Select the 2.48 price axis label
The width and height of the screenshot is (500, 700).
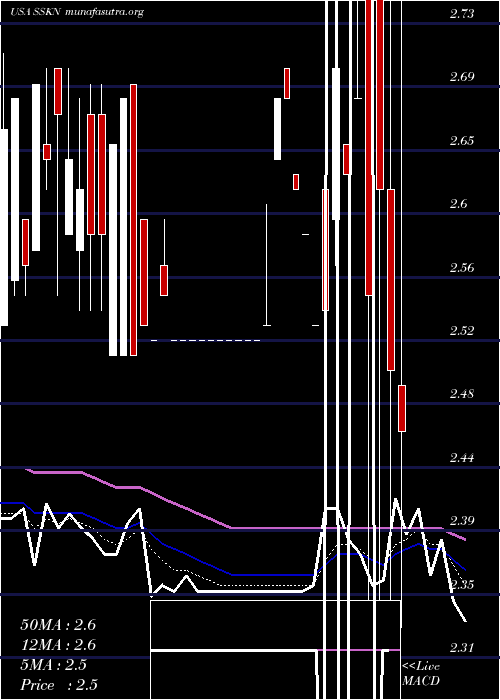pyautogui.click(x=462, y=395)
